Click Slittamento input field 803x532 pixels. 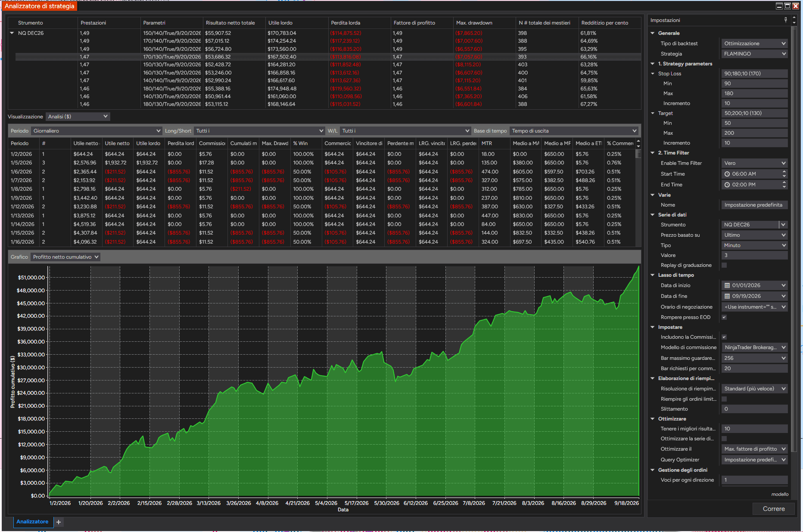tap(755, 409)
